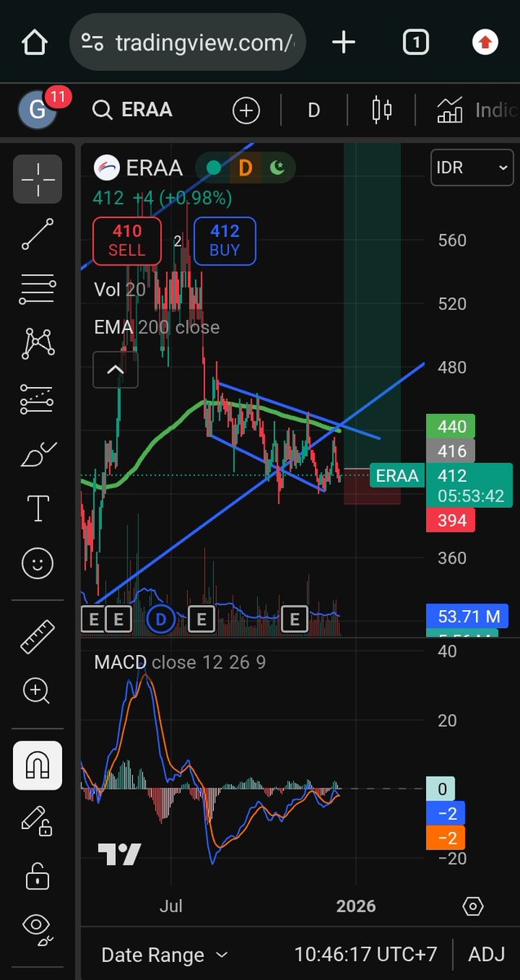This screenshot has width=520, height=980.
Task: Open the G user profile avatar
Action: (x=38, y=110)
